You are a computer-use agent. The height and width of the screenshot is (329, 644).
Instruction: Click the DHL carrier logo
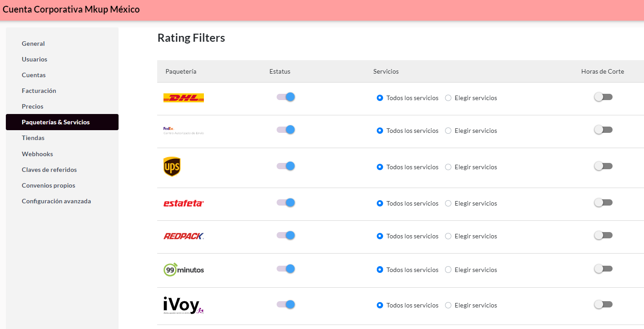point(183,98)
